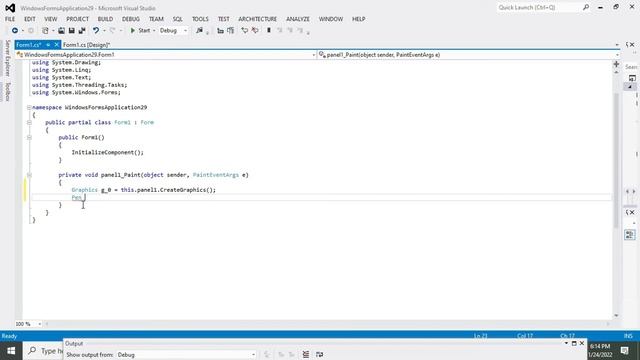Undo the last edit with the toolbar arrow
Viewport: 640px width, 360px height.
click(x=96, y=31)
